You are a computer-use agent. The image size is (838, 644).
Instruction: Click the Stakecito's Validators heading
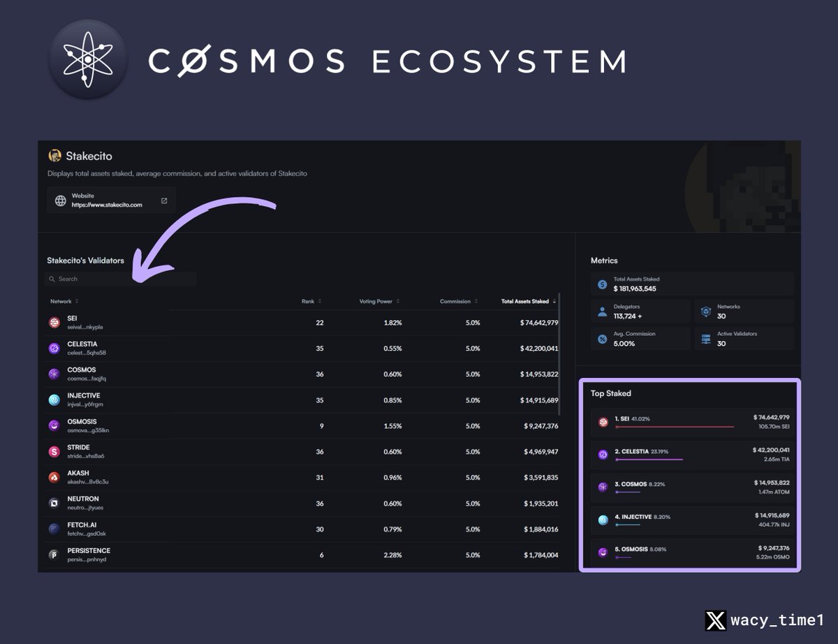coord(85,261)
